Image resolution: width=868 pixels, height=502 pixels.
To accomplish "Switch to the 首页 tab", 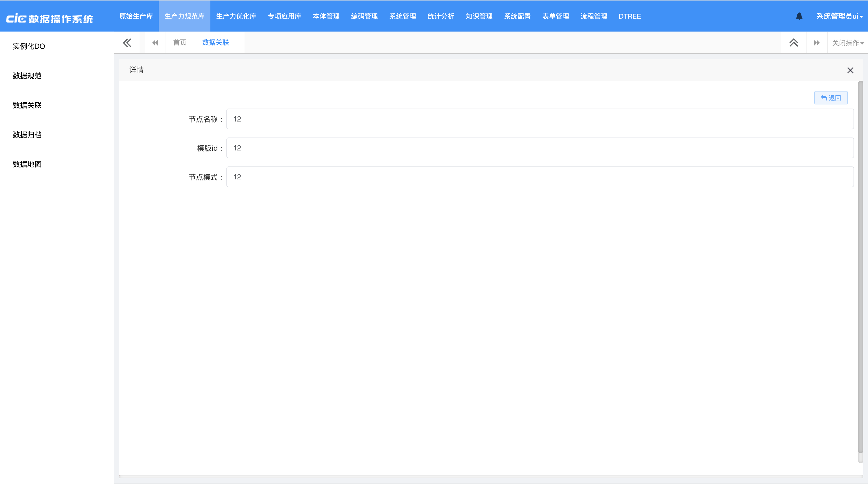I will pyautogui.click(x=179, y=42).
